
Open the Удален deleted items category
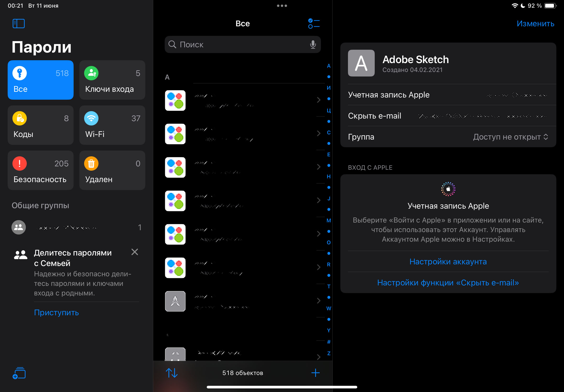point(112,170)
